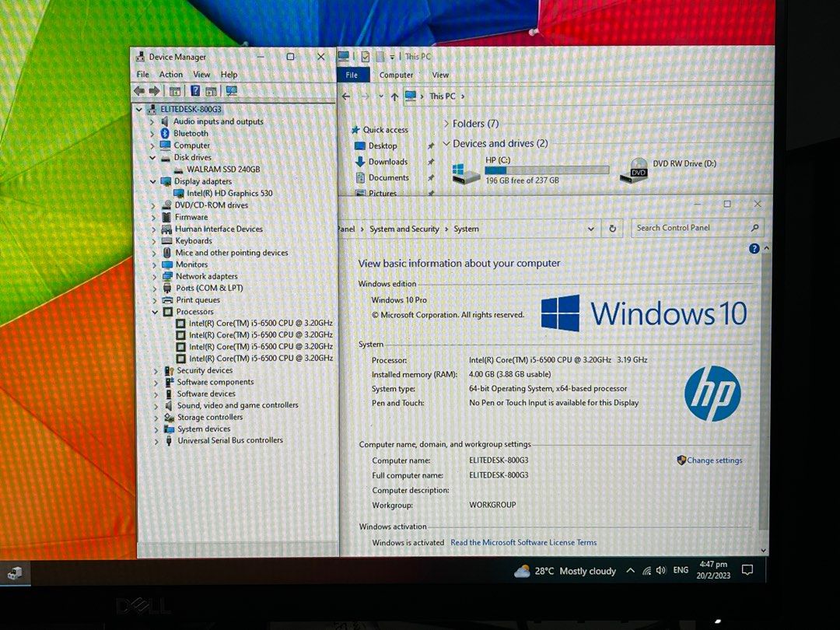
Task: Click the forward arrow in Device Manager toolbar
Action: 155,91
